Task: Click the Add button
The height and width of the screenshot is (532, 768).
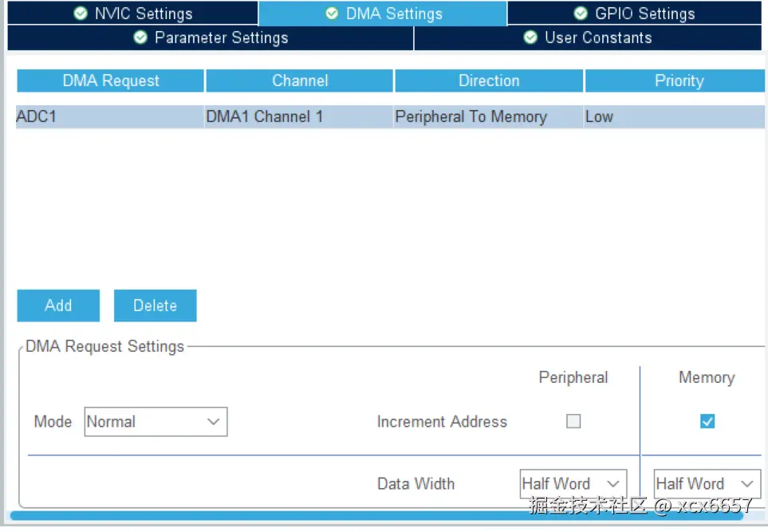Action: coord(58,305)
